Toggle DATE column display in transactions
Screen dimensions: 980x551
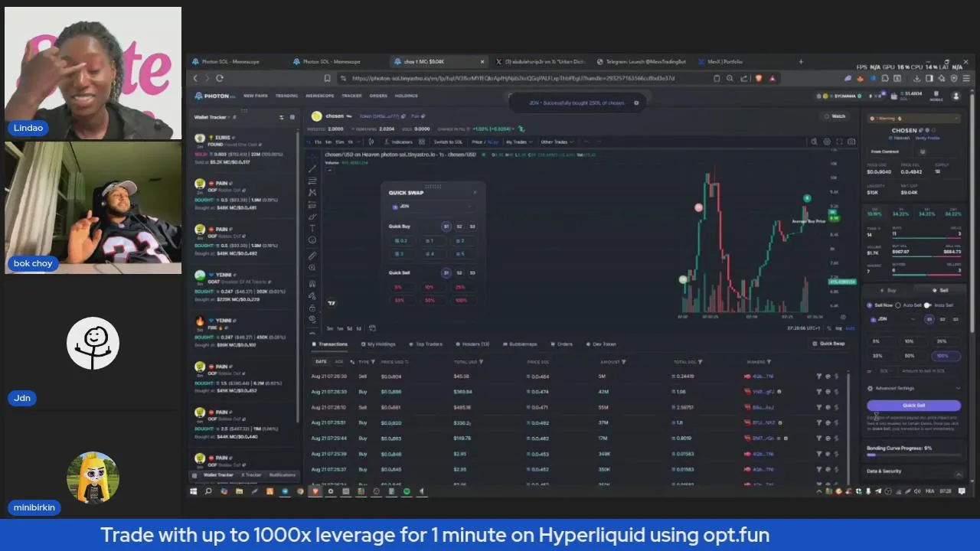click(321, 361)
